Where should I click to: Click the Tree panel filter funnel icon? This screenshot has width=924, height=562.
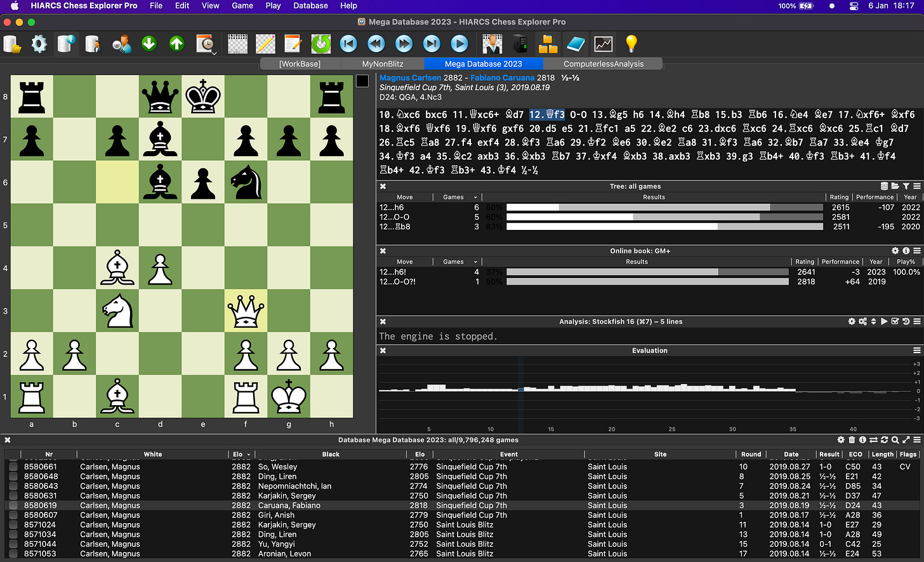pos(906,186)
